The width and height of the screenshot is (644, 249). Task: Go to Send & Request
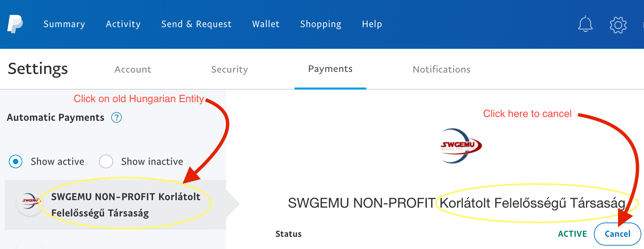[x=196, y=24]
